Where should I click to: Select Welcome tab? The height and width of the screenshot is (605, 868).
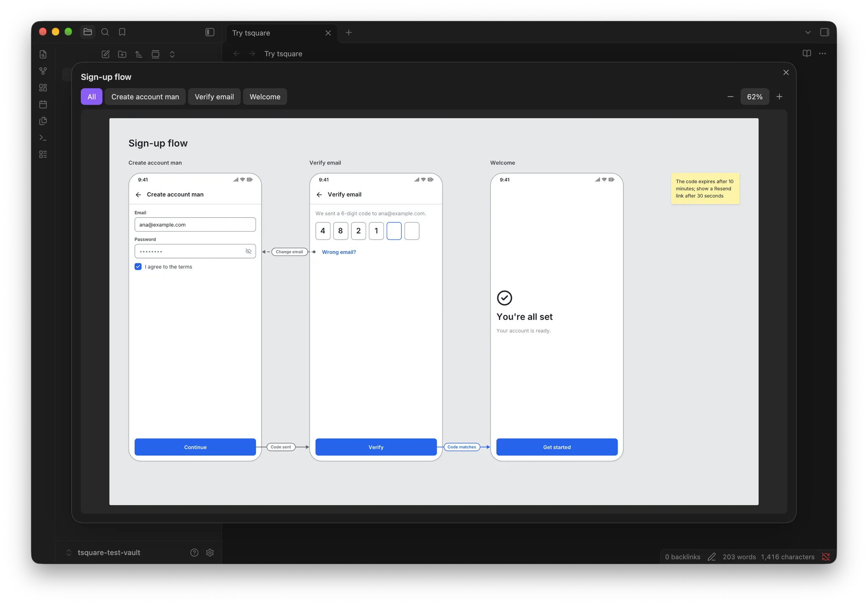(x=265, y=97)
